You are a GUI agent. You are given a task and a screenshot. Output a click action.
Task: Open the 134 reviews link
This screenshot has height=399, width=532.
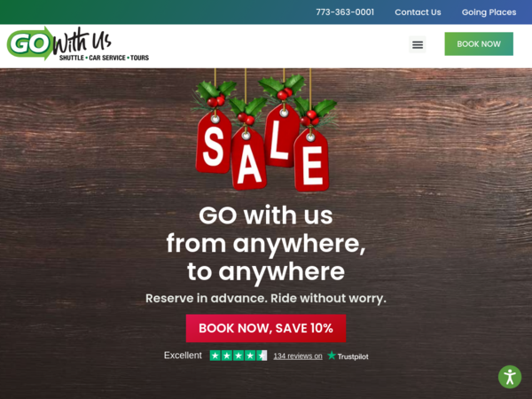tap(298, 356)
